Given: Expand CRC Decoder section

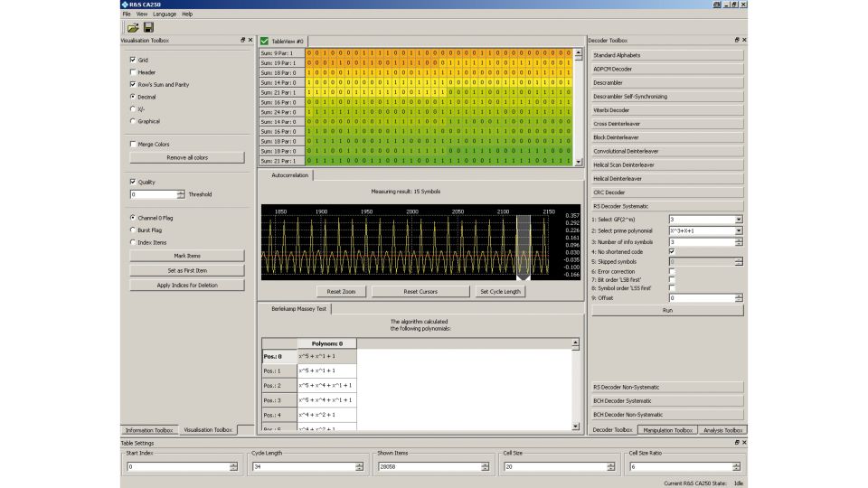Looking at the screenshot, I should pos(667,192).
